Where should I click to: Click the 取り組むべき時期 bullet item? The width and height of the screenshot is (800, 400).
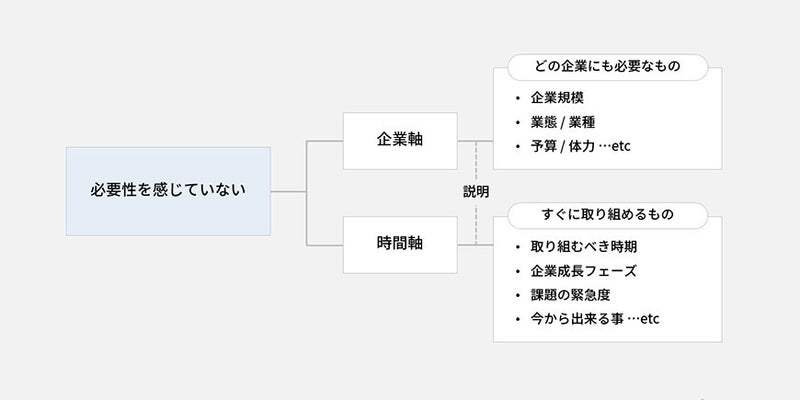[584, 247]
